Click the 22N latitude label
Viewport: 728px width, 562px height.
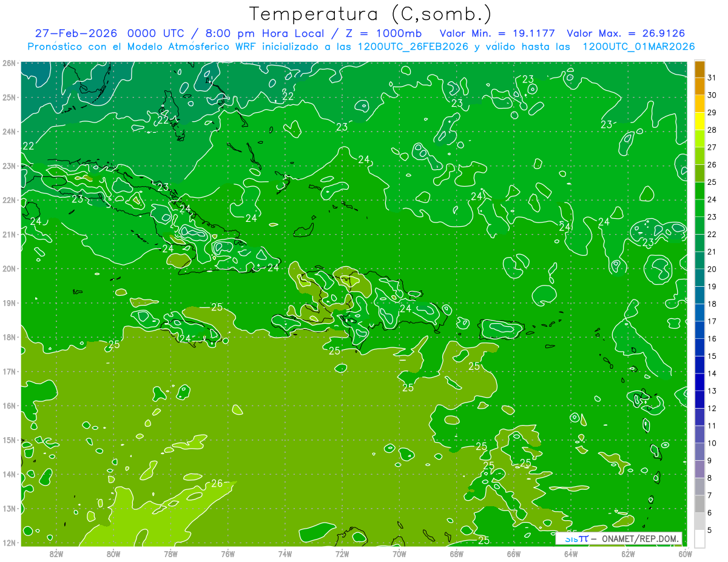click(9, 200)
